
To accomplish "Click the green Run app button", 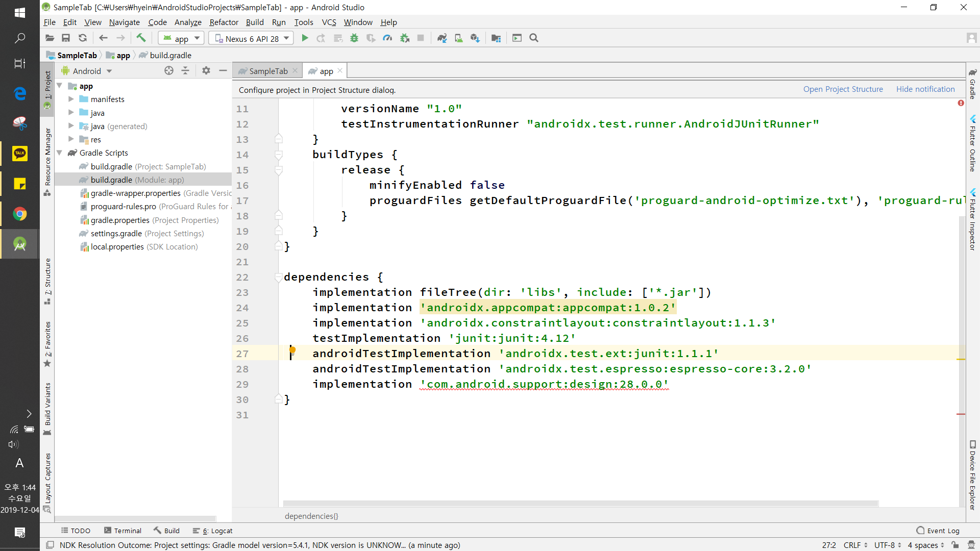I will (x=305, y=38).
